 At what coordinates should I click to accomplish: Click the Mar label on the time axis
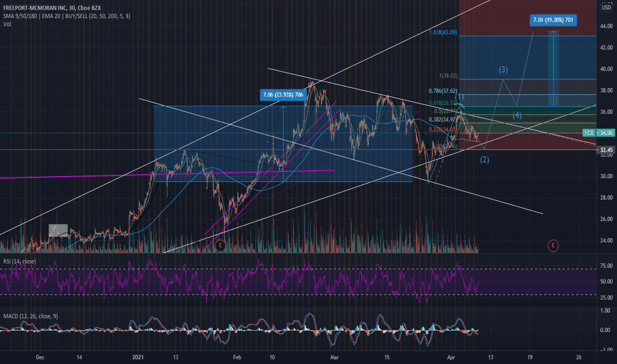pyautogui.click(x=334, y=357)
